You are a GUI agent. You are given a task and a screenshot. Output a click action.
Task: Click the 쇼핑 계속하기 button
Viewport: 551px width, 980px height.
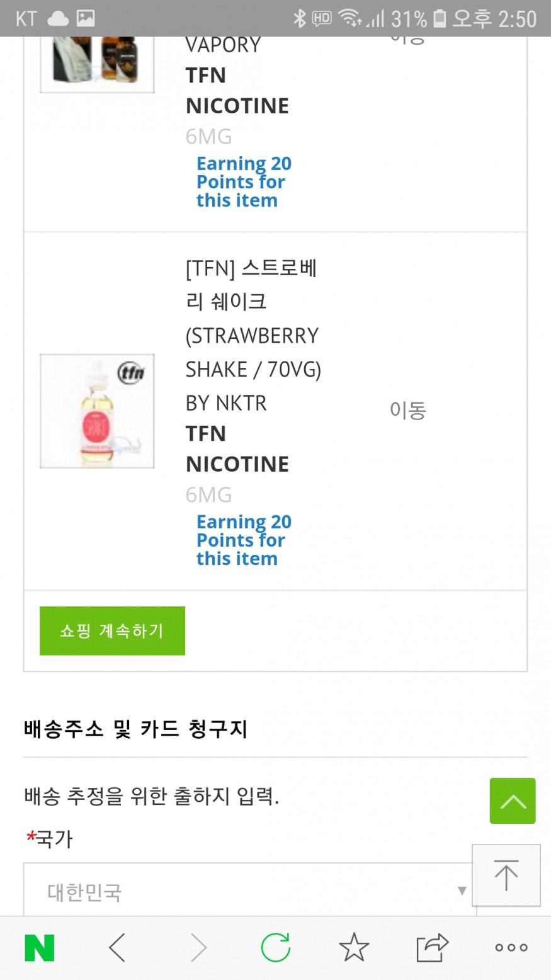pos(112,630)
